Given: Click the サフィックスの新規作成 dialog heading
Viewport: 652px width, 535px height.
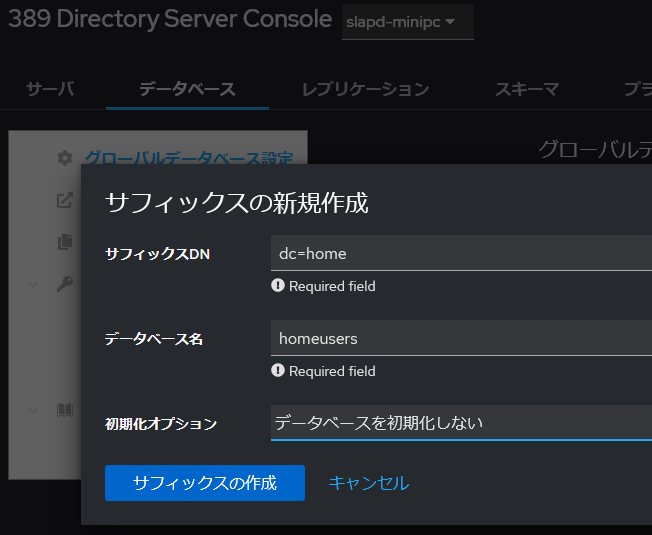Looking at the screenshot, I should click(237, 203).
